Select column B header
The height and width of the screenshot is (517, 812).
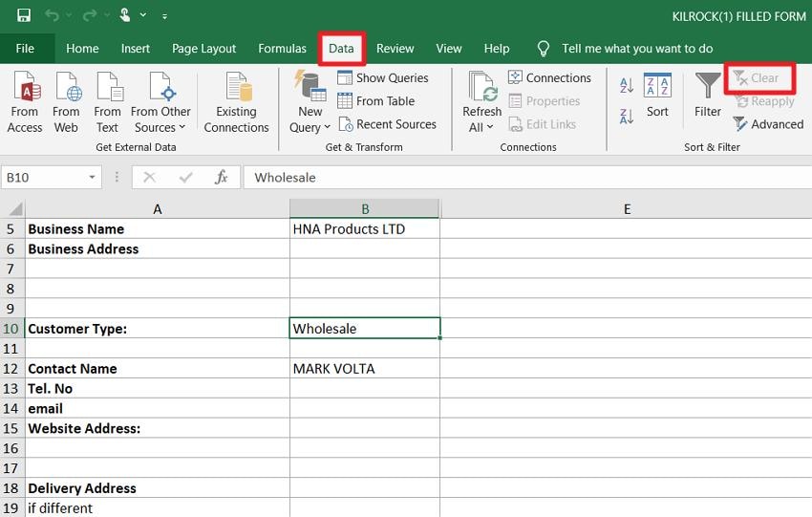[x=365, y=208]
